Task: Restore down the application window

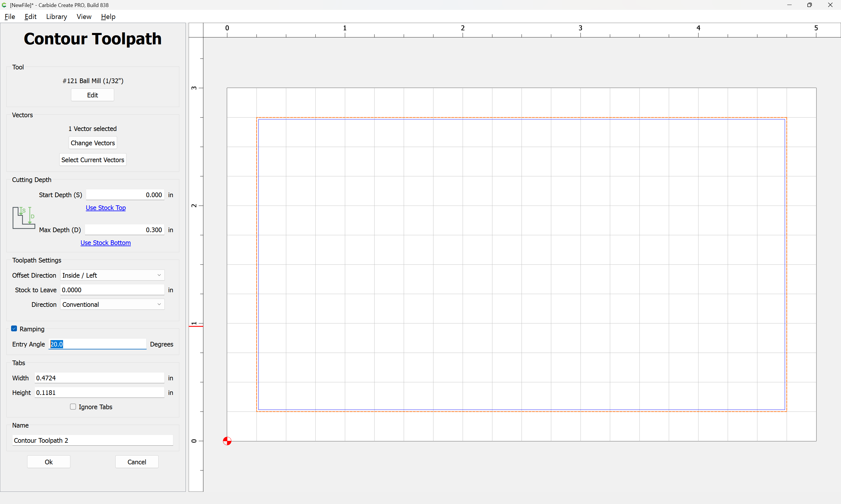Action: pyautogui.click(x=809, y=5)
